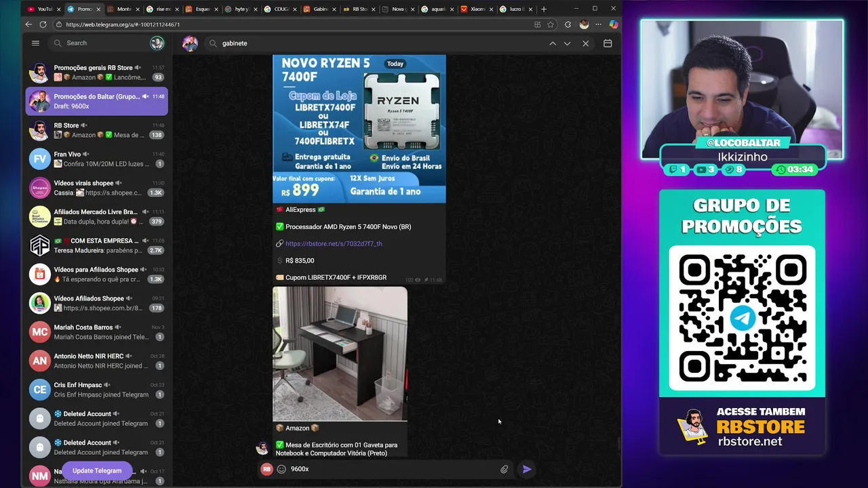Image resolution: width=868 pixels, height=488 pixels.
Task: Go to next search result (down arrow)
Action: click(x=568, y=43)
